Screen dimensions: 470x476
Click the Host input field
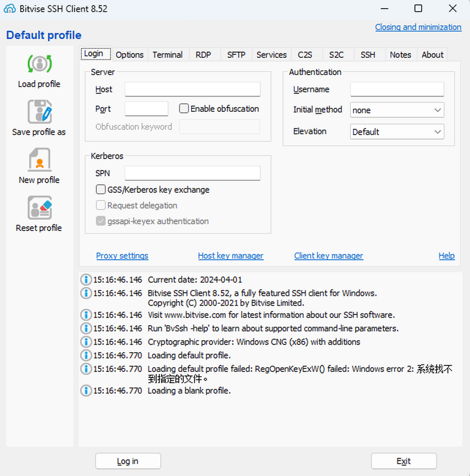[193, 89]
